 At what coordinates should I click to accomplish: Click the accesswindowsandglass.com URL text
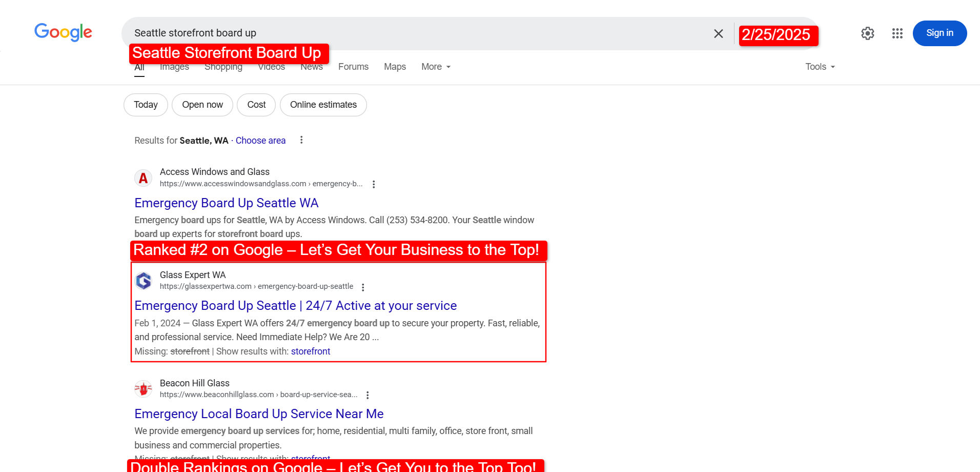pyautogui.click(x=261, y=184)
